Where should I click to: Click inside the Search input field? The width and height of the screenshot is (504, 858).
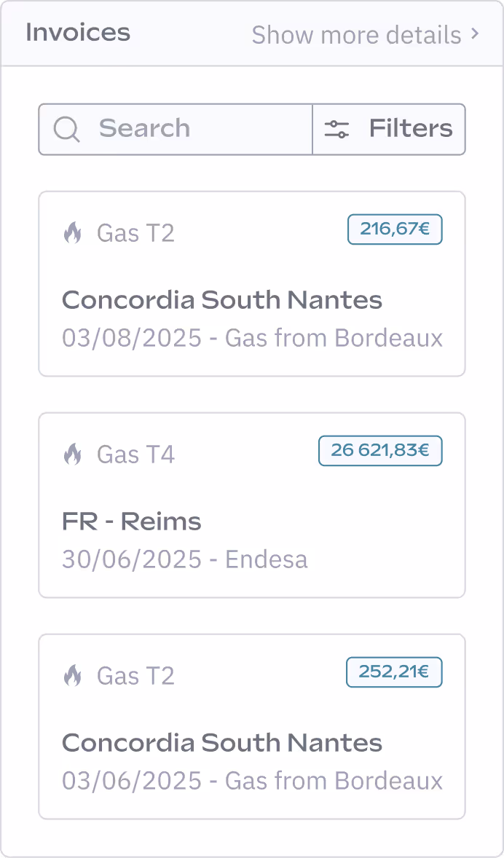(175, 129)
